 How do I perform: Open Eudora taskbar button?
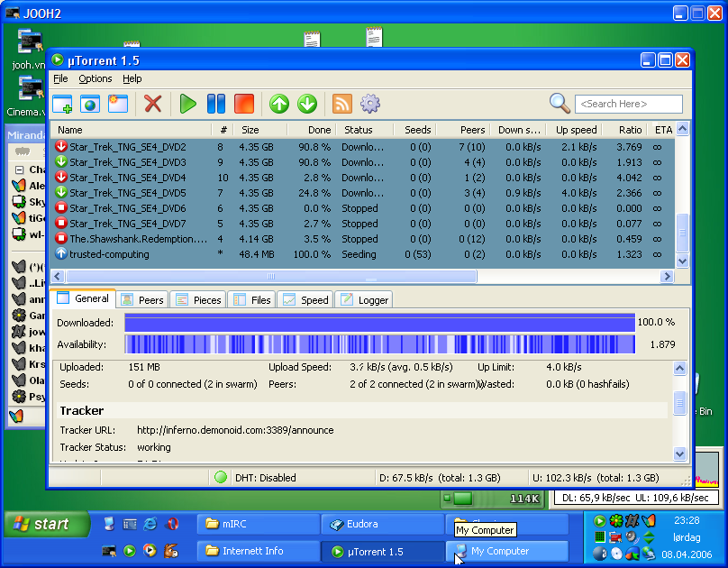pos(382,524)
